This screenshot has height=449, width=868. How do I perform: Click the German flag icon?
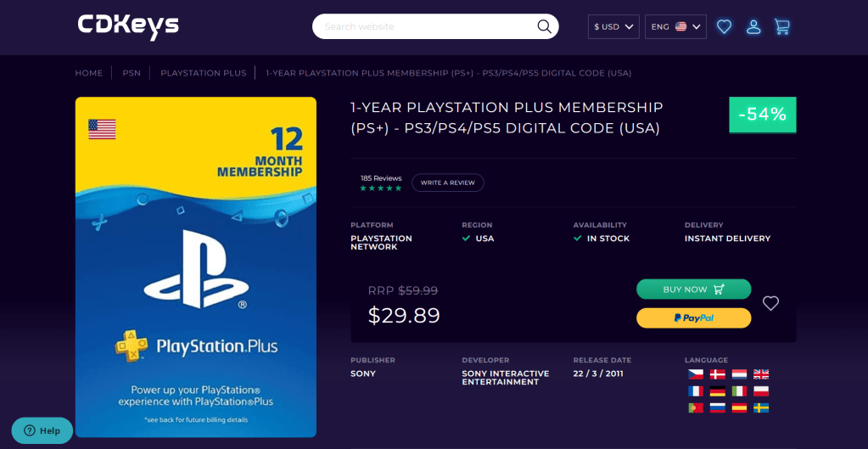[717, 391]
